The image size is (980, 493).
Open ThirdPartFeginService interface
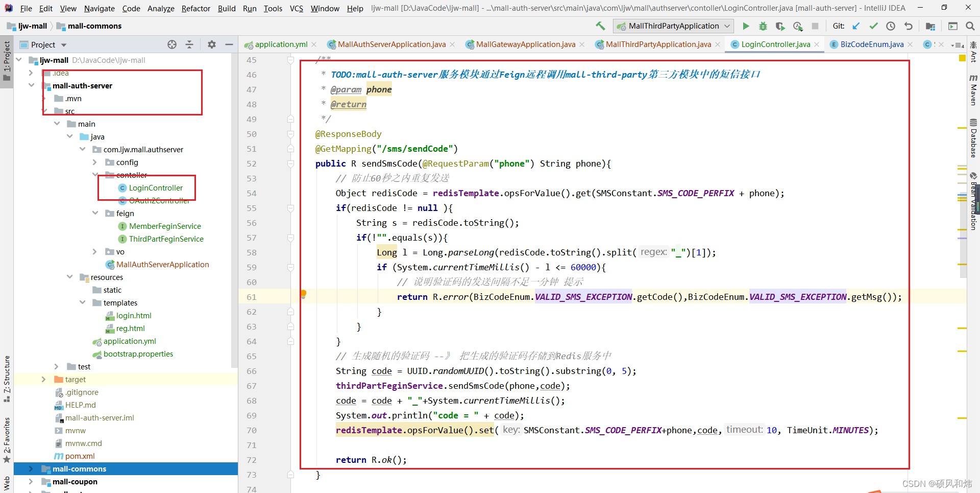pos(166,239)
